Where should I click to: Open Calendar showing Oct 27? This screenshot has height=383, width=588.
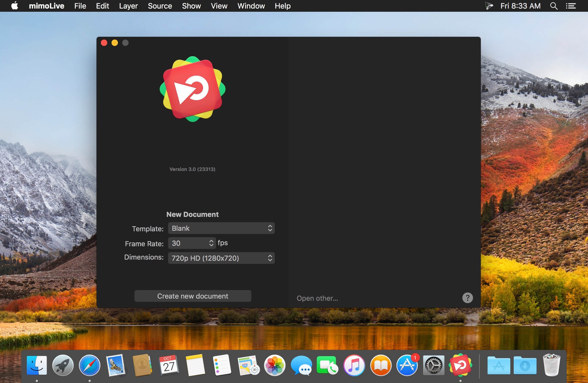(x=169, y=365)
